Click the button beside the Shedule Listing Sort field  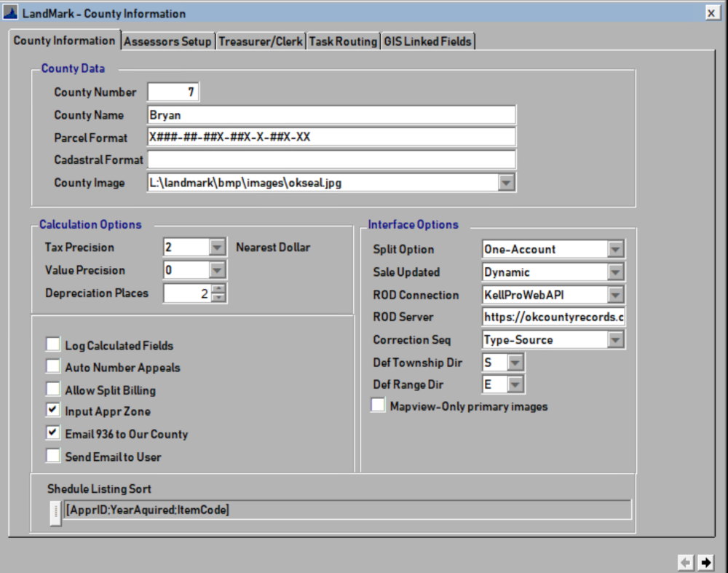point(55,513)
